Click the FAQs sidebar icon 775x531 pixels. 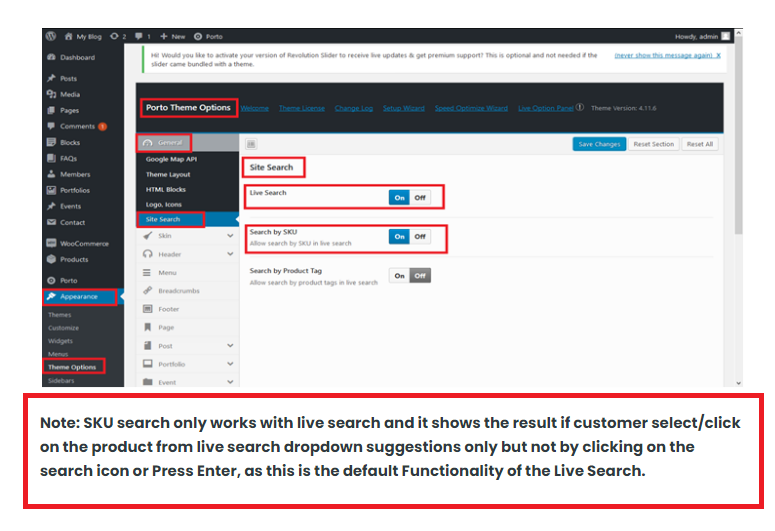coord(51,158)
